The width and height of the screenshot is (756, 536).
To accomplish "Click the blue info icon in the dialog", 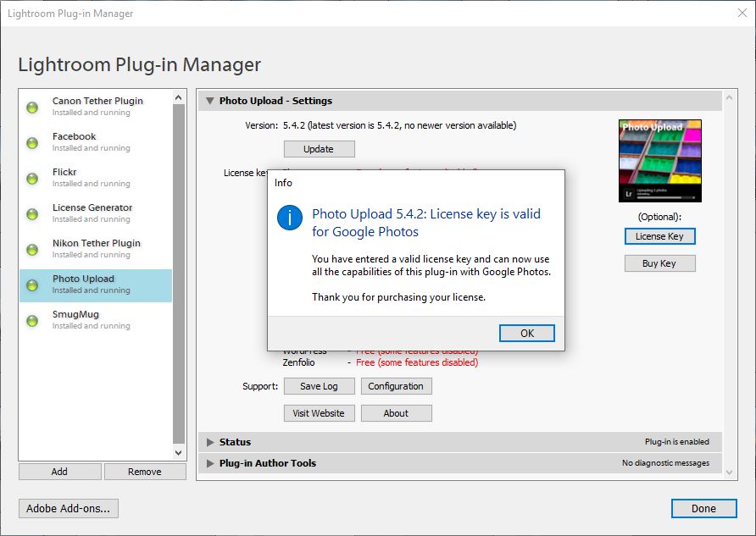I will click(290, 218).
